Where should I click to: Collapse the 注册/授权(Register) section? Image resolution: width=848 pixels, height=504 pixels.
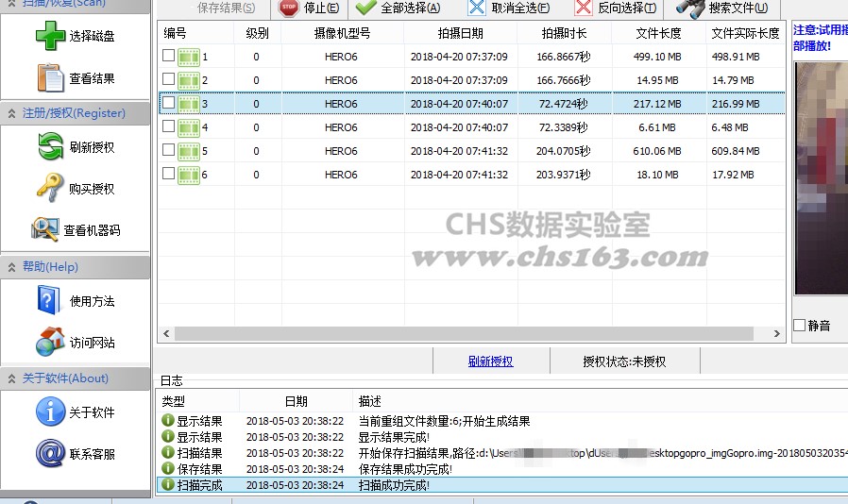point(11,113)
